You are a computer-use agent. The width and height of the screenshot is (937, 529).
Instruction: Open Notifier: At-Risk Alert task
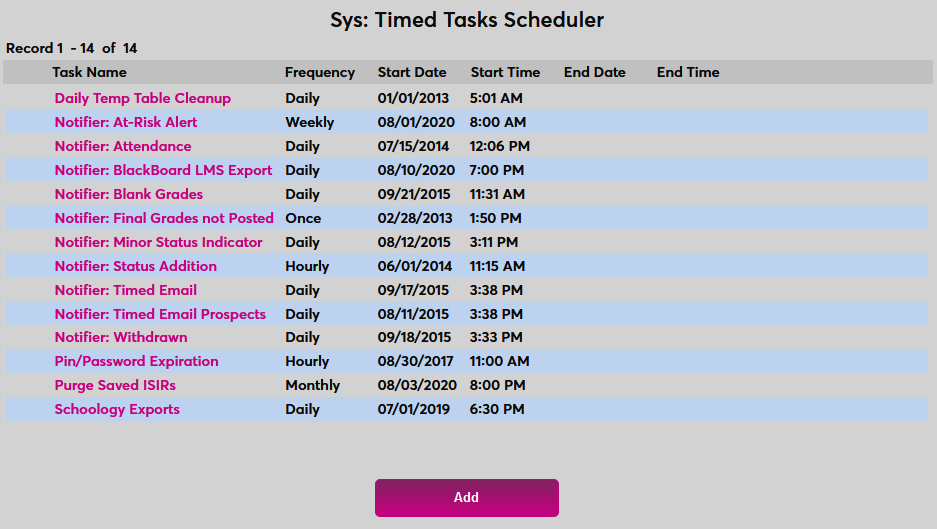click(126, 122)
